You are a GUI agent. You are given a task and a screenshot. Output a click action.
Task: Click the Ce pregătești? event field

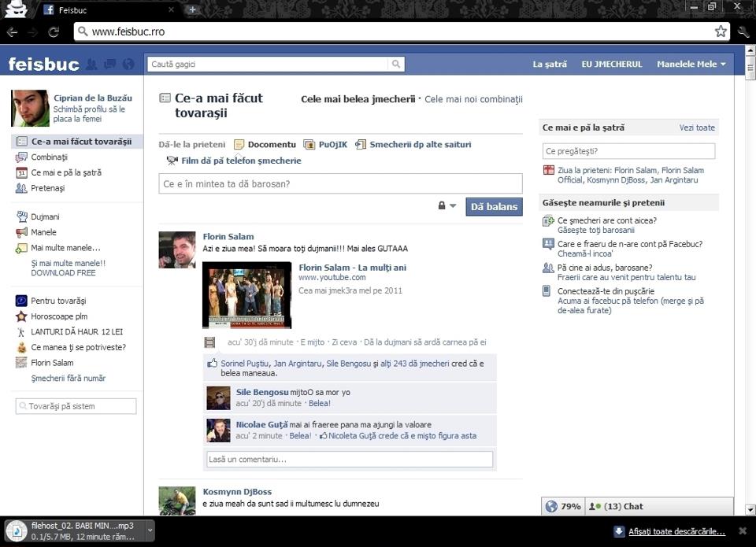[x=628, y=151]
